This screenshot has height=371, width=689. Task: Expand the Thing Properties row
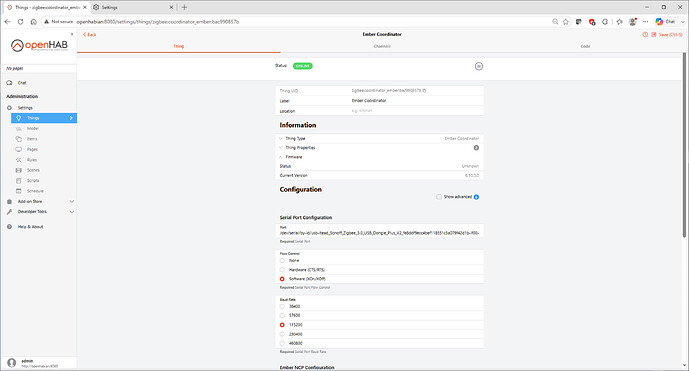pos(379,148)
